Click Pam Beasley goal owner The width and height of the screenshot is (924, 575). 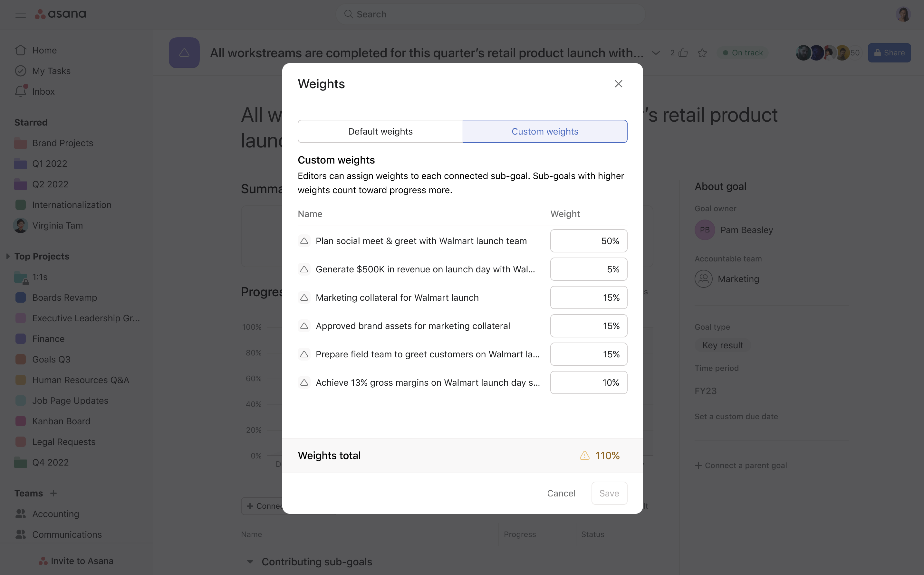click(x=734, y=230)
